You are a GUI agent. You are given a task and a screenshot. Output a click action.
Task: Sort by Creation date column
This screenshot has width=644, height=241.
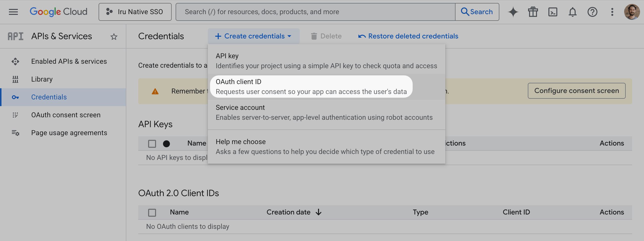(288, 212)
